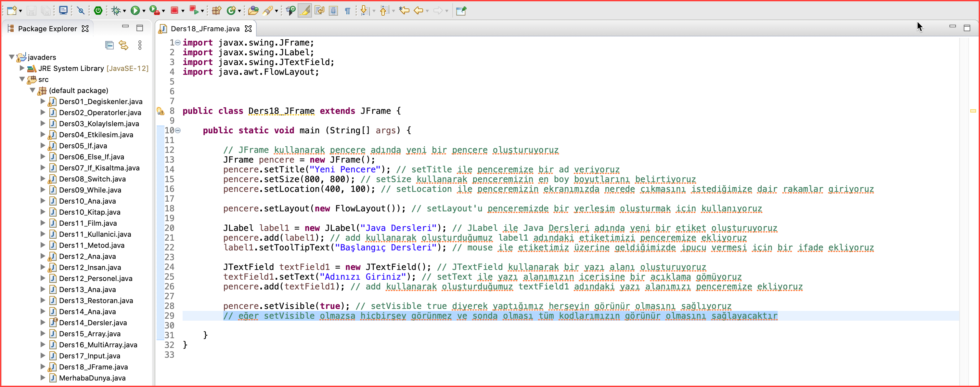Minimize the Package Explorer view

125,27
